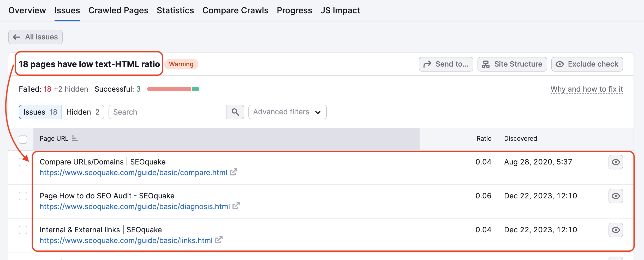Switch to the Crawled Pages tab
Image resolution: width=644 pixels, height=260 pixels.
click(118, 10)
